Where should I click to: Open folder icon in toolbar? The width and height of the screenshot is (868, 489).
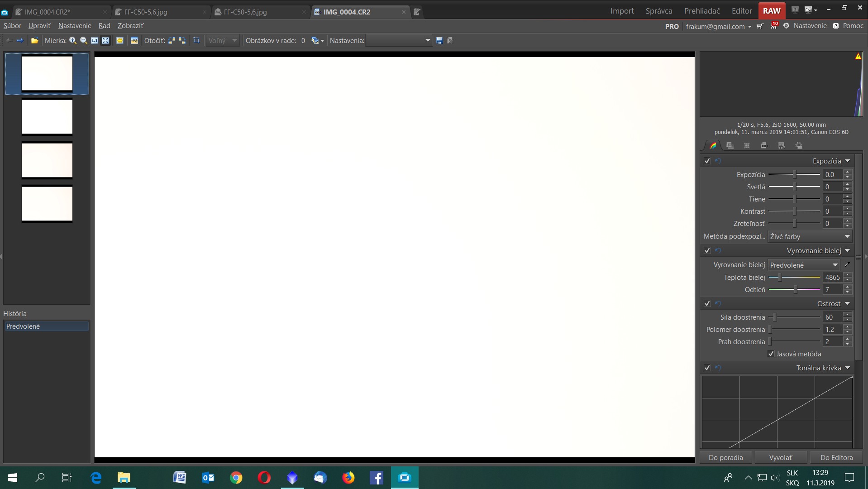34,41
